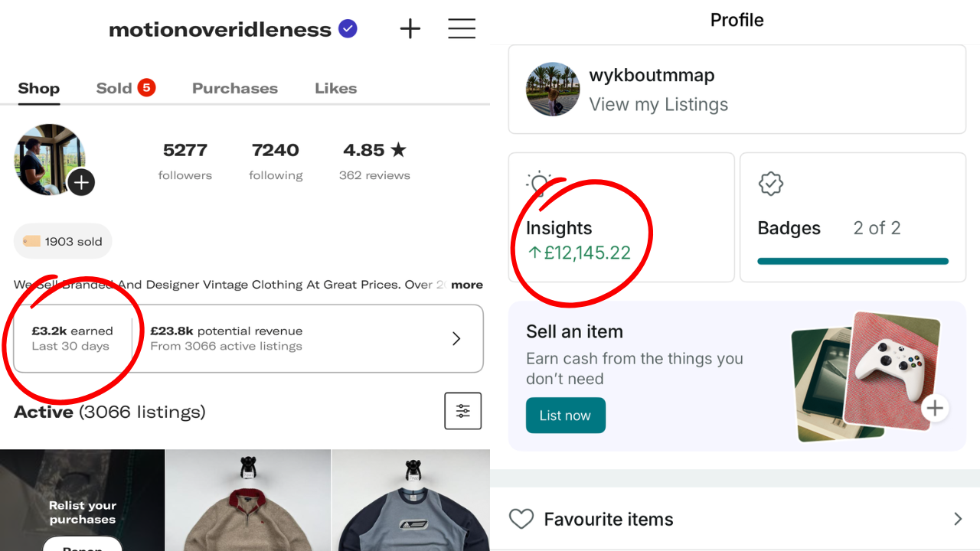980x551 pixels.
Task: Open the hamburger menu icon
Action: (x=462, y=29)
